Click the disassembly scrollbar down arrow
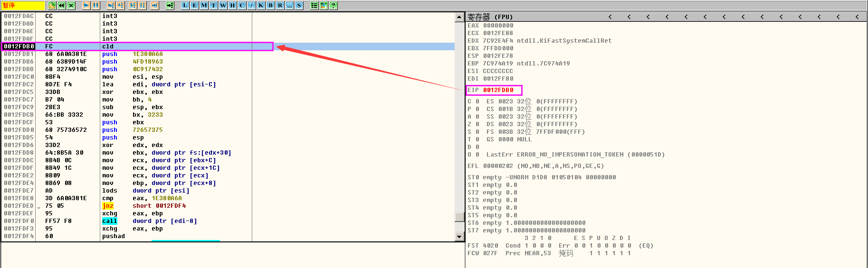 click(459, 236)
